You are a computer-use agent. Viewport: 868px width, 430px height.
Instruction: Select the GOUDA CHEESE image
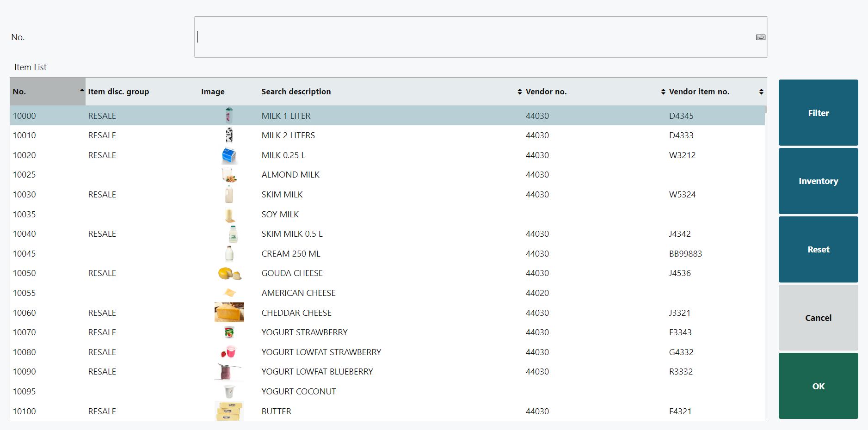tap(229, 273)
